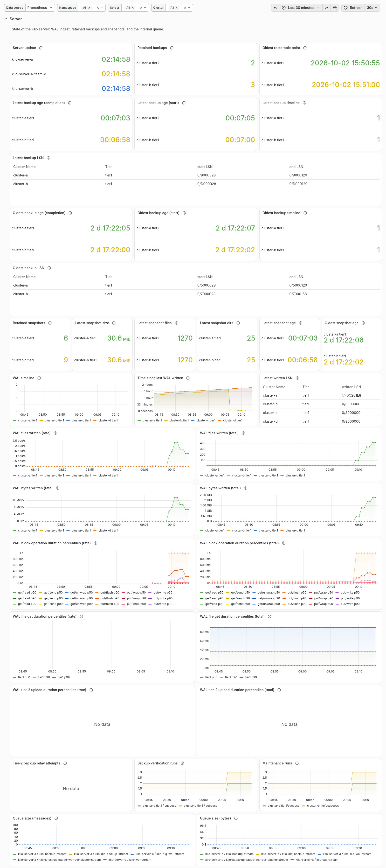Show info for Oldest backup timeline panel
Viewport: 386px width, 868px height.
[305, 213]
